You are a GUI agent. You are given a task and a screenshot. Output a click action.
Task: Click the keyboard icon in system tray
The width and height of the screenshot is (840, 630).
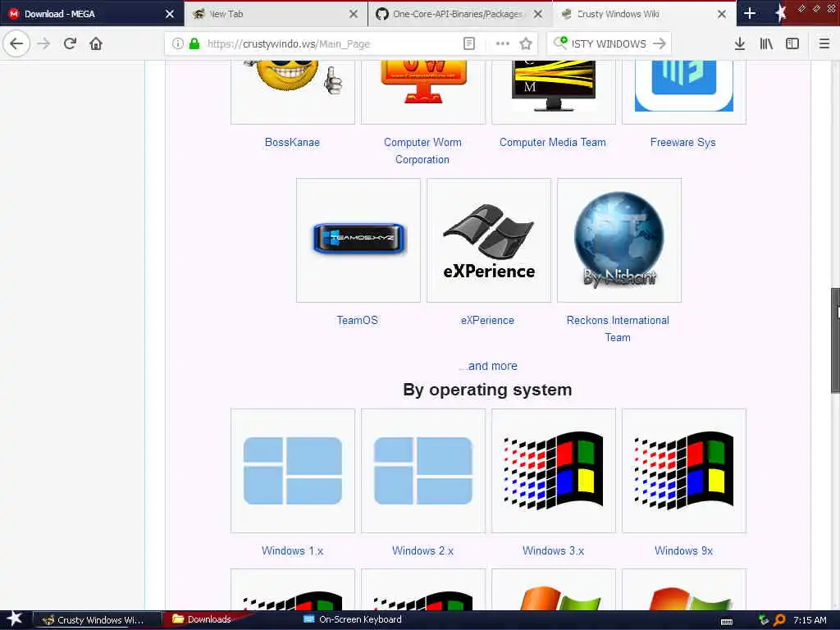coord(727,622)
